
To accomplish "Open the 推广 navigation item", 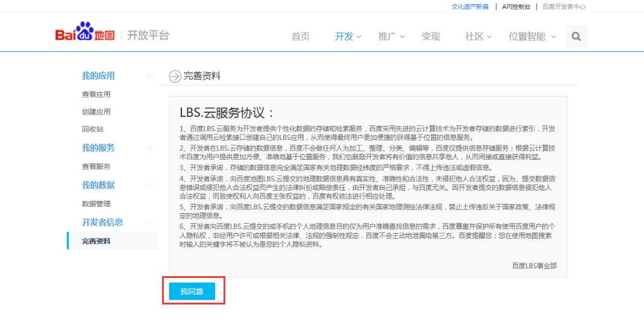I will 387,37.
